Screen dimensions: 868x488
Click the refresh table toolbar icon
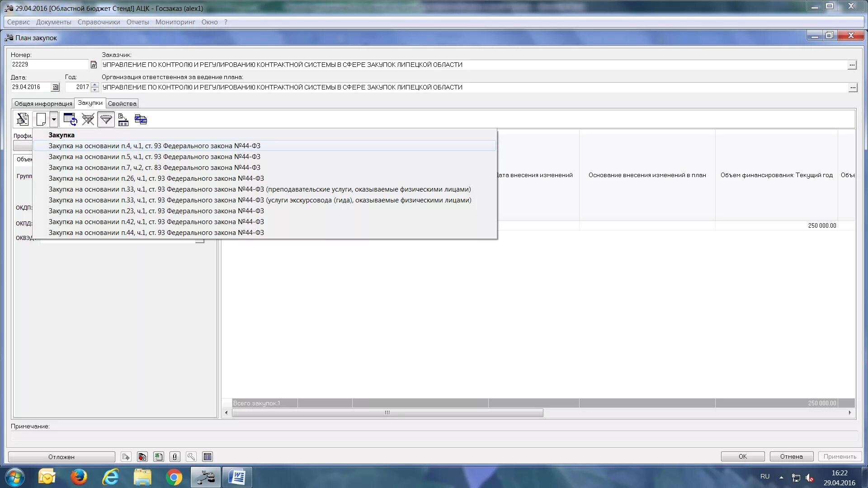[x=70, y=119]
